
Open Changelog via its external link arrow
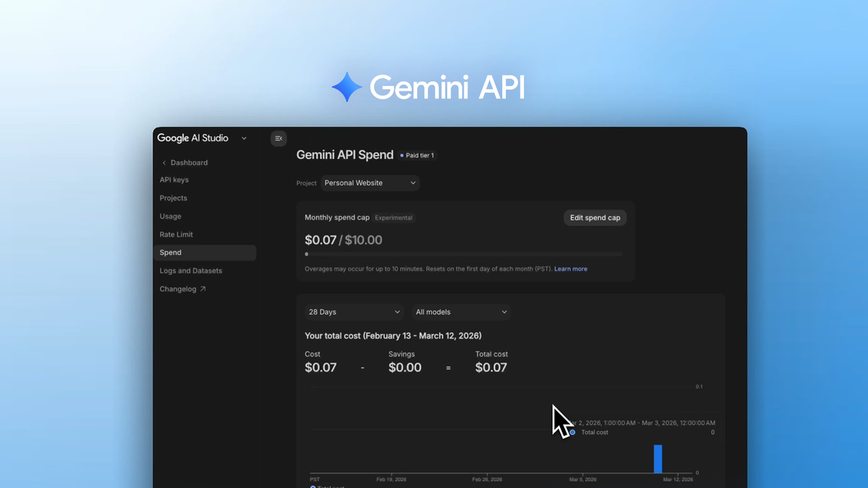203,288
